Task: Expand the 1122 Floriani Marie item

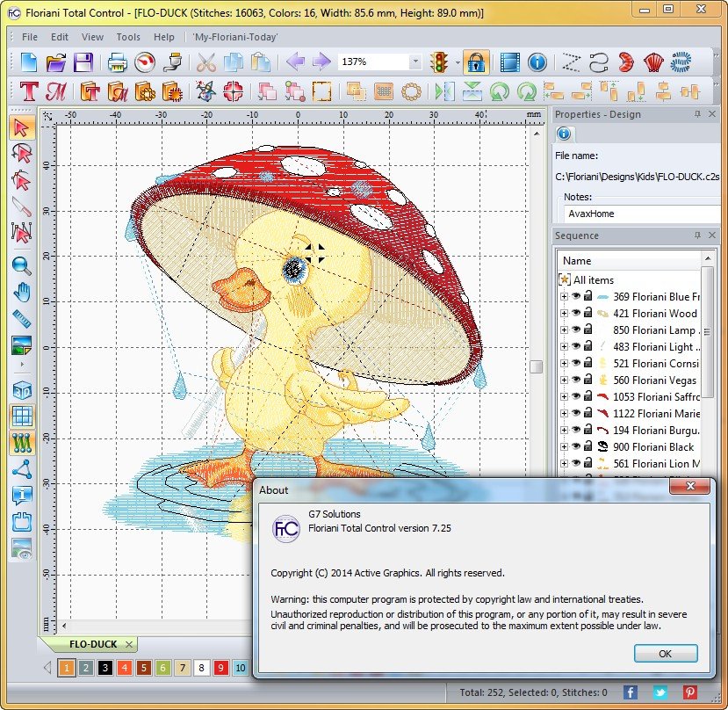Action: pos(564,414)
